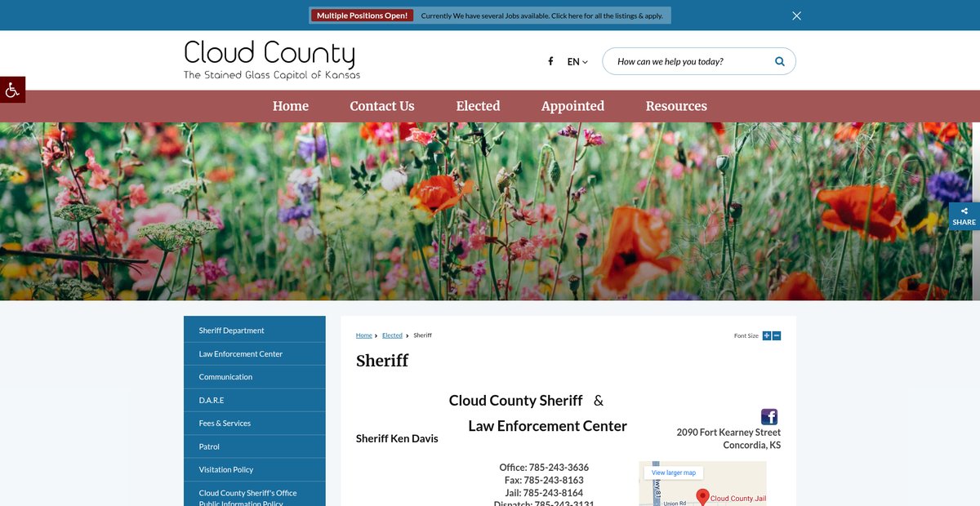Click the Cloud County site logo
The image size is (980, 506).
tap(272, 60)
